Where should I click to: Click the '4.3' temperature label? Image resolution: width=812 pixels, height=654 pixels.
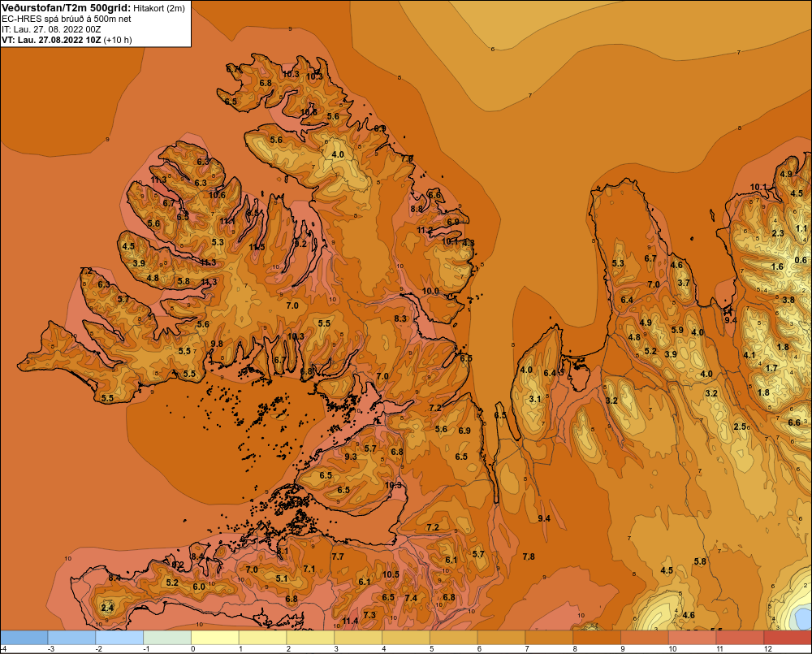click(469, 243)
